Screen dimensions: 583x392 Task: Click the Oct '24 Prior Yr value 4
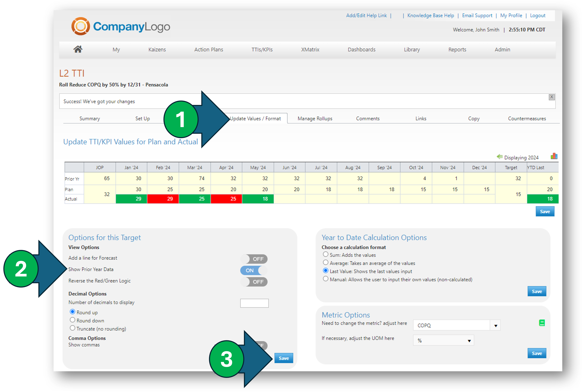tap(416, 179)
